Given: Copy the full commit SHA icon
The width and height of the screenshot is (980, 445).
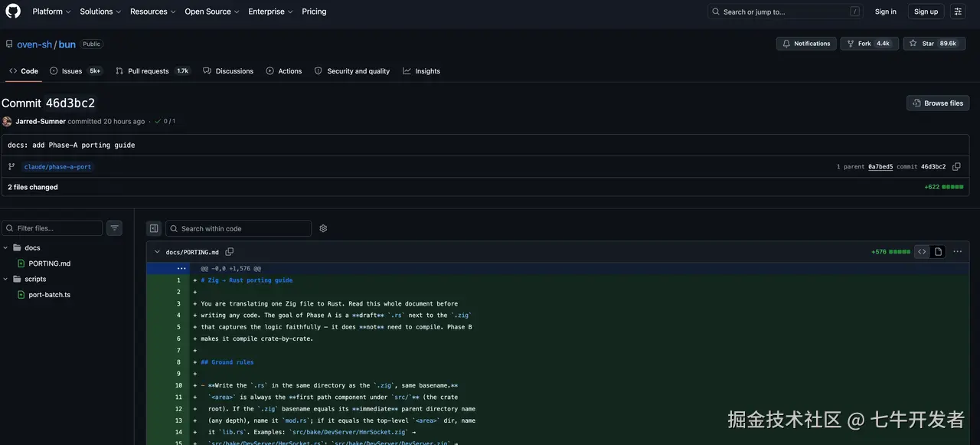Looking at the screenshot, I should (x=955, y=167).
